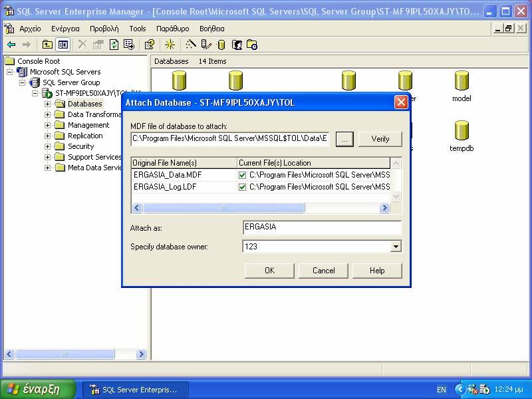Open the Αρχείο menu
This screenshot has height=399, width=532.
30,29
